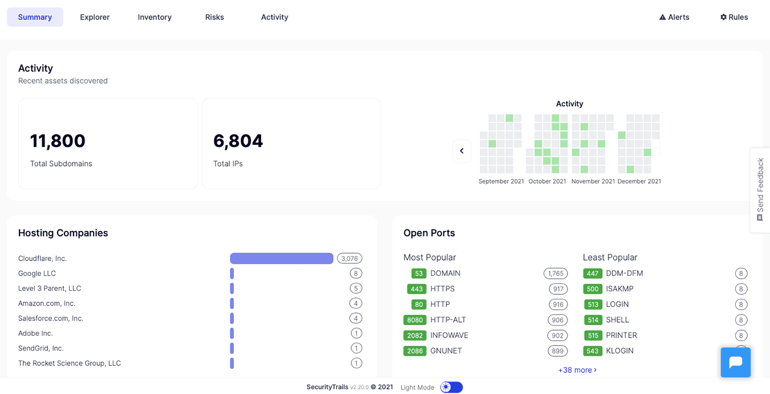This screenshot has width=770, height=394.
Task: Select Salesforce.com, Inc. hosting company
Action: (51, 318)
